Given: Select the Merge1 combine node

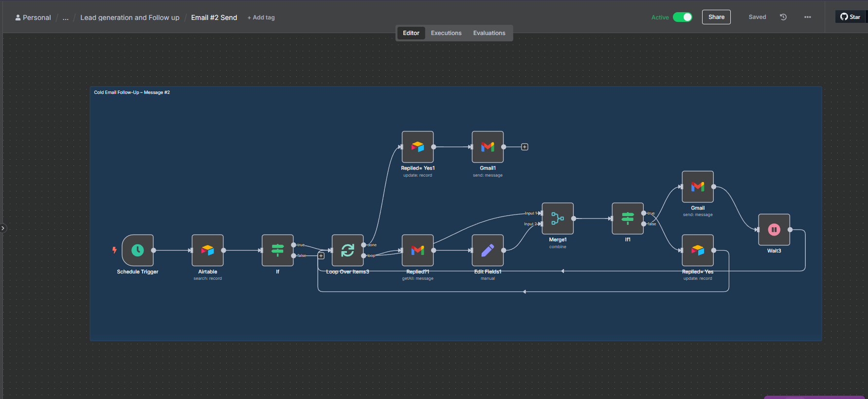Looking at the screenshot, I should [x=558, y=218].
